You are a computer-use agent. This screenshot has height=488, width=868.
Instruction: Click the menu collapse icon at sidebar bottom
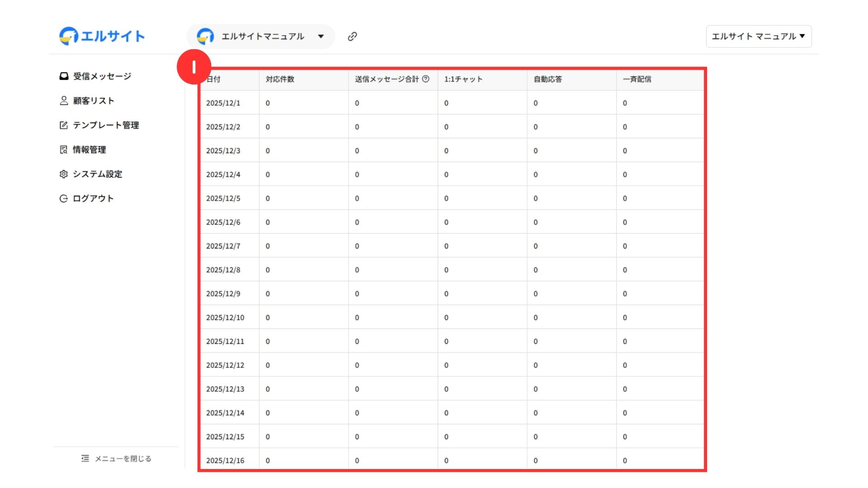click(85, 459)
